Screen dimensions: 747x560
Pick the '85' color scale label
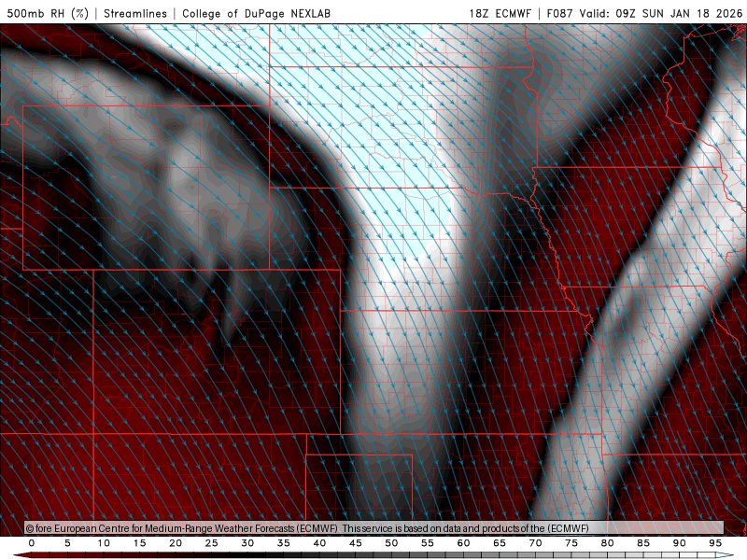(643, 543)
